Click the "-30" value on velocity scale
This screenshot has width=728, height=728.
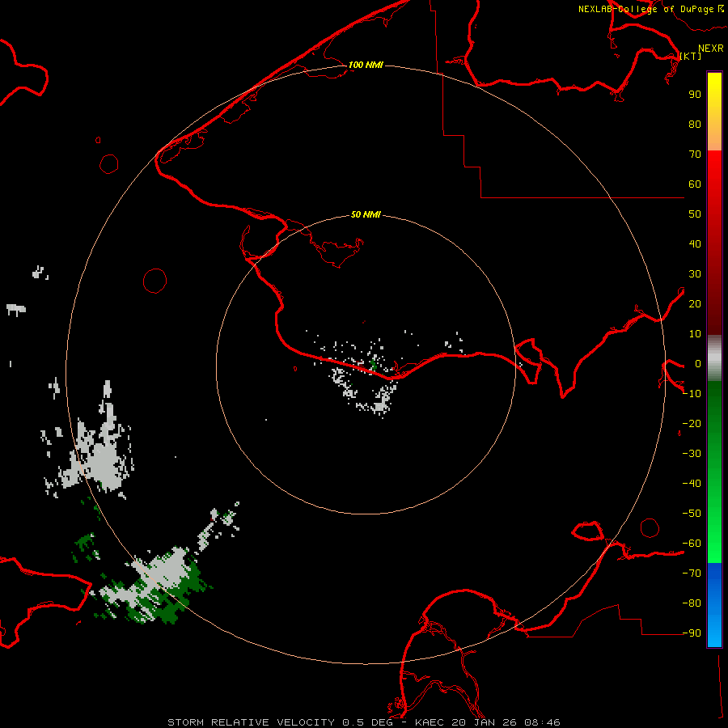click(x=692, y=454)
